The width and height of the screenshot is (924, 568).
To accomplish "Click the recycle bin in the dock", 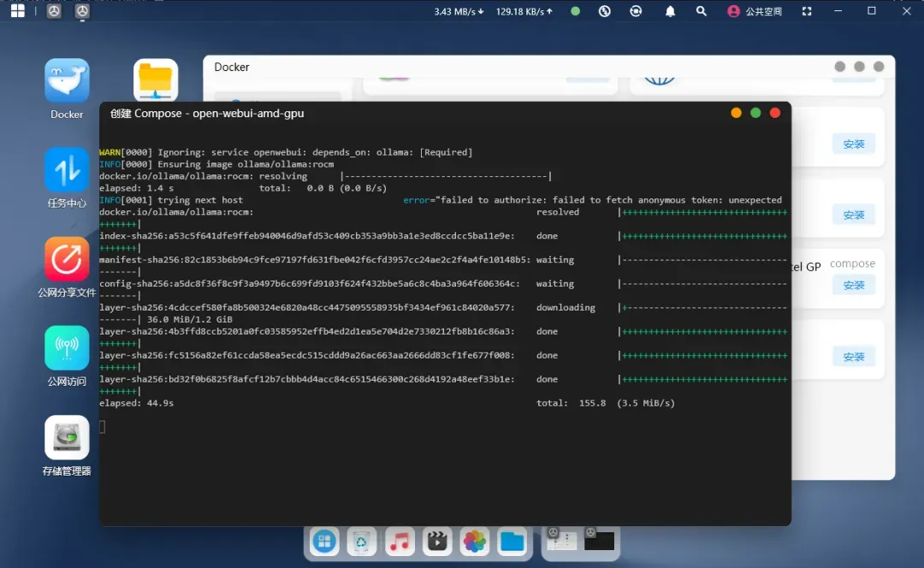I will 363,541.
